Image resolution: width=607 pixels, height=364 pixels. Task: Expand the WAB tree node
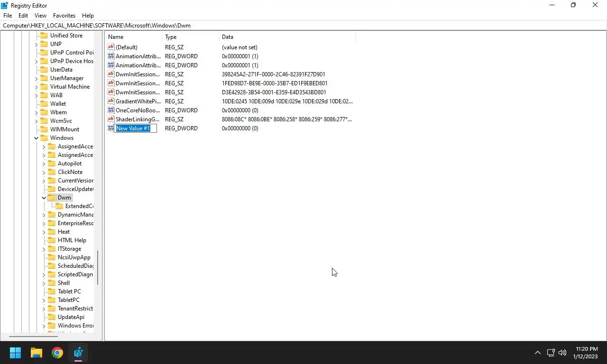click(37, 95)
